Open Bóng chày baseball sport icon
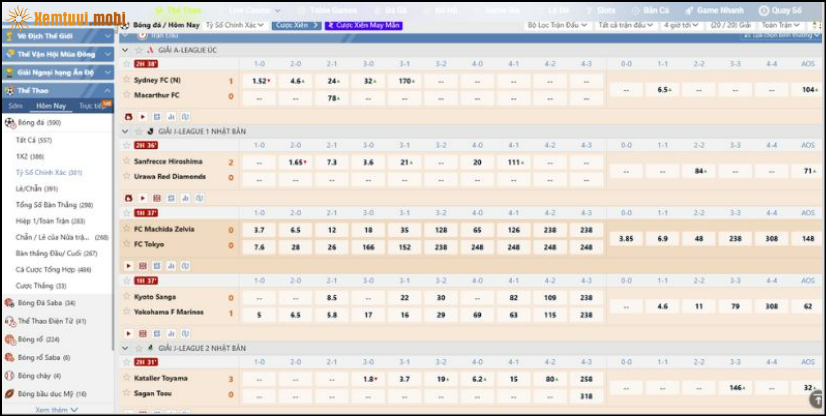Screen dimensions: 826x416 click(9, 375)
